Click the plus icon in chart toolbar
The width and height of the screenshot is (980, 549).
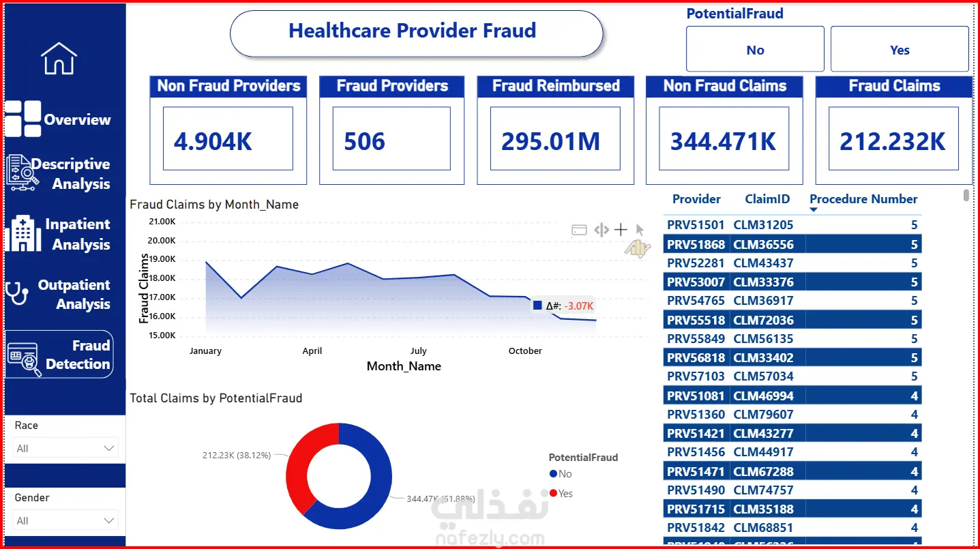coord(621,230)
